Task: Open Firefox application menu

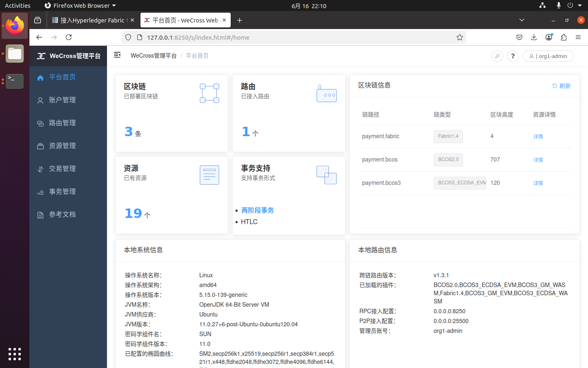Action: click(578, 37)
